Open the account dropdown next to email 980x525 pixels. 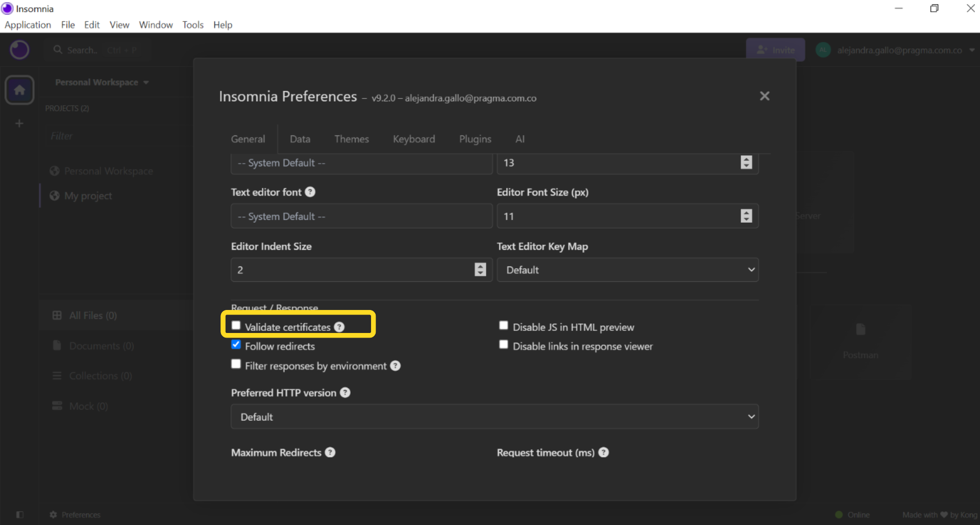(972, 50)
